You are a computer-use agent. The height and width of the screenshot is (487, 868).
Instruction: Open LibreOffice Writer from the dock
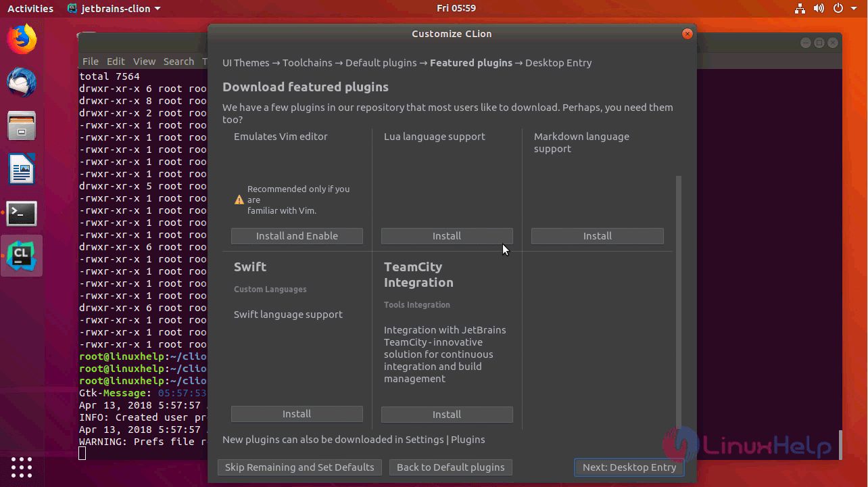tap(22, 169)
